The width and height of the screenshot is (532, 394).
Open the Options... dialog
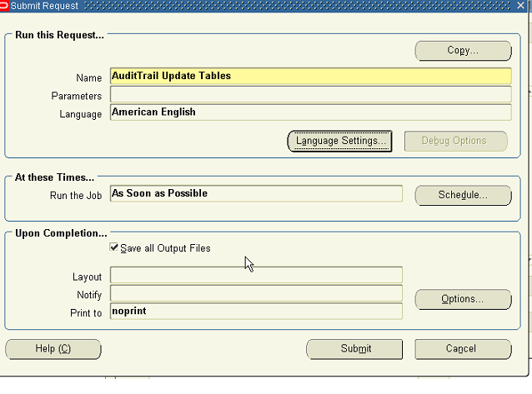tap(463, 299)
